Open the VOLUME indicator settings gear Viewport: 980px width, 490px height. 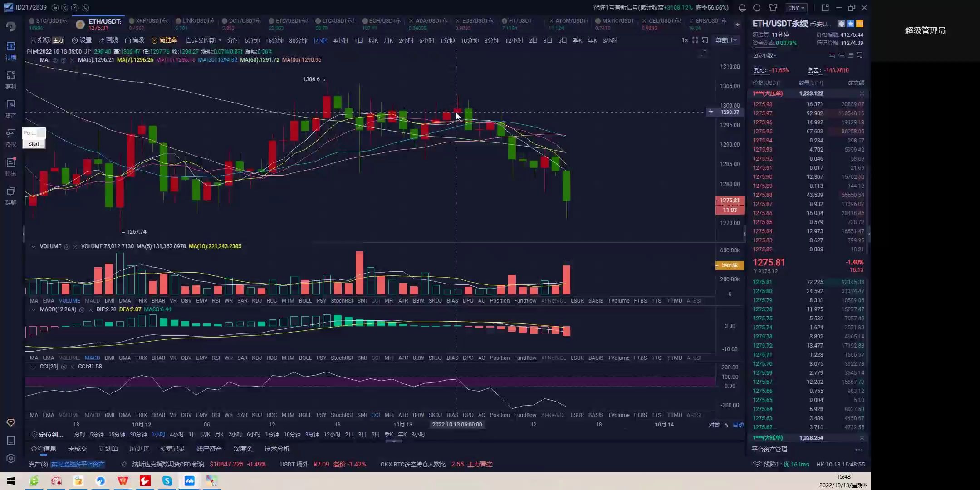pos(67,246)
